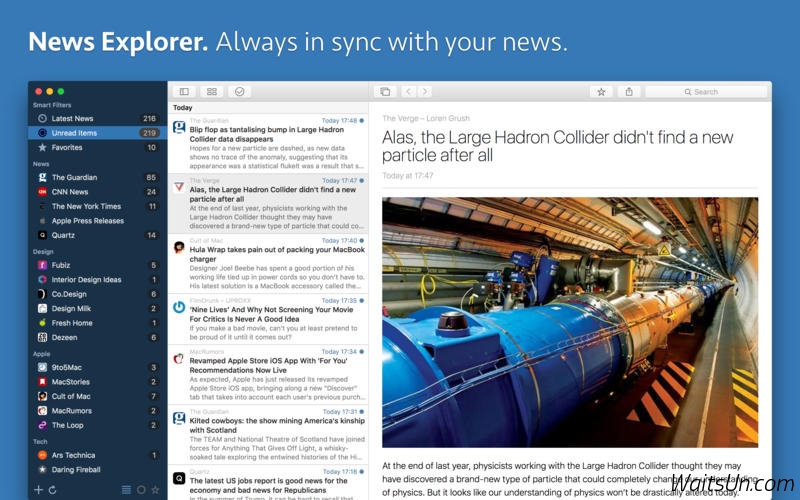Click the Search field
This screenshot has height=500, width=800.
pyautogui.click(x=710, y=91)
